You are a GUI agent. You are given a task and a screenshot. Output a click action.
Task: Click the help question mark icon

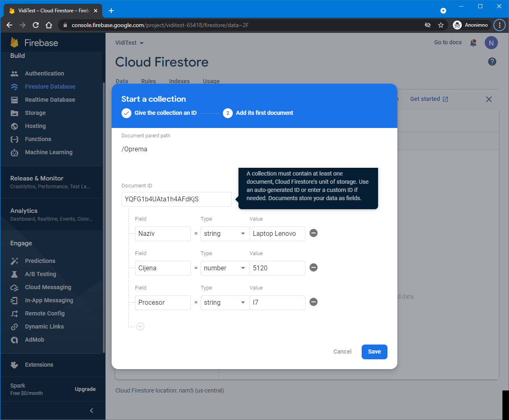pos(492,62)
